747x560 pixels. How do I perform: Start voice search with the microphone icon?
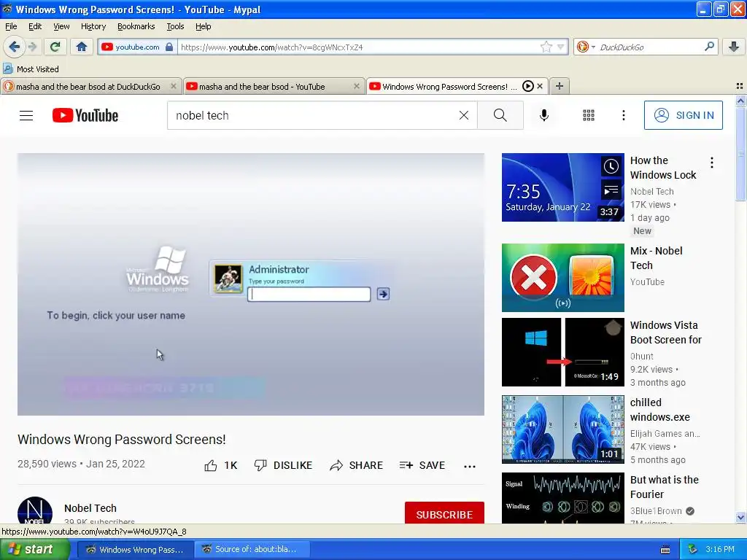pos(543,115)
